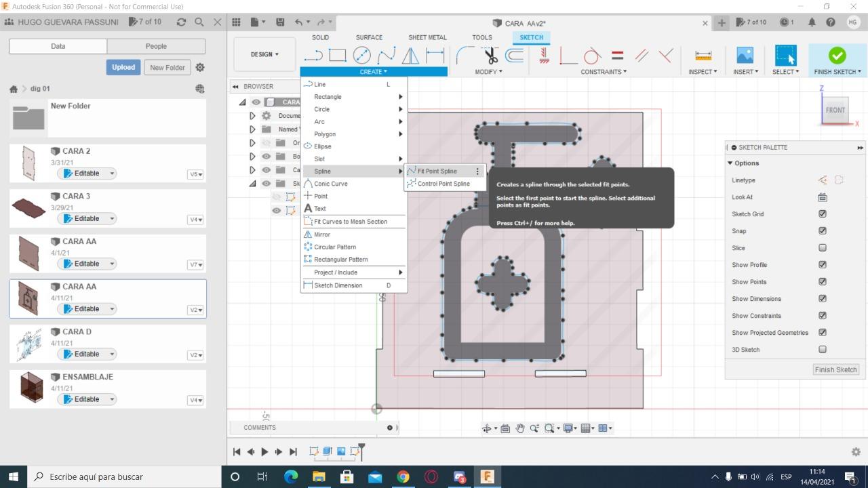Click the green Finish Sketch checkmark
The image size is (868, 488).
[x=837, y=56]
